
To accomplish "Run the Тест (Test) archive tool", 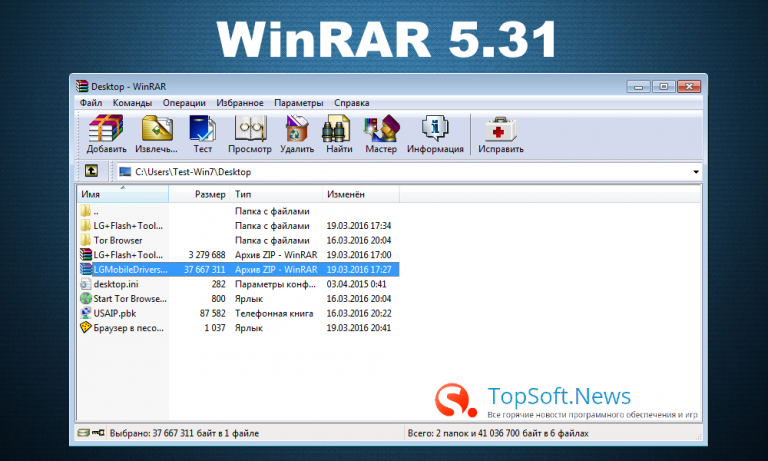I will tap(203, 131).
